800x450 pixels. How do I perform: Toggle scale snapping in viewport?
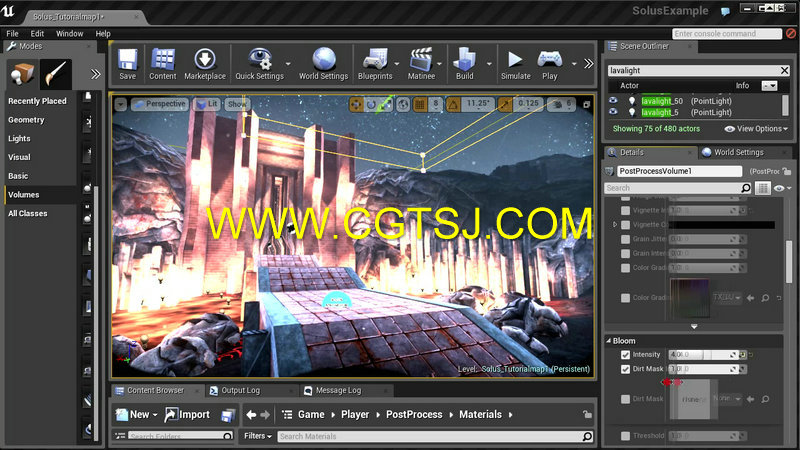pos(505,105)
